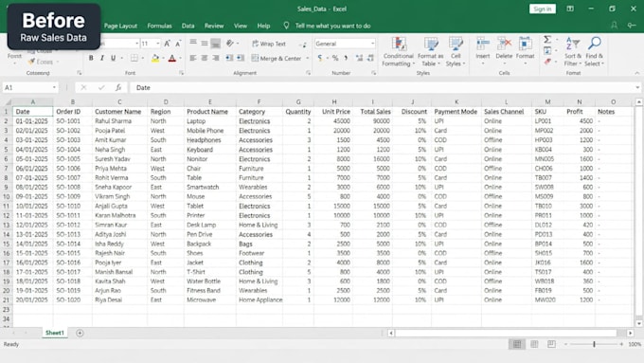Click the Clear eraser icon

pyautogui.click(x=547, y=62)
